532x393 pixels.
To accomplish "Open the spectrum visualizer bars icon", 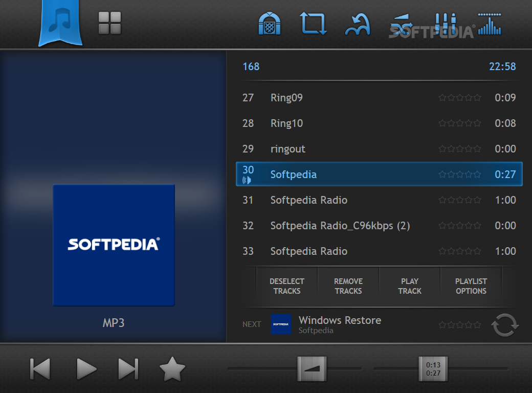I will point(490,24).
